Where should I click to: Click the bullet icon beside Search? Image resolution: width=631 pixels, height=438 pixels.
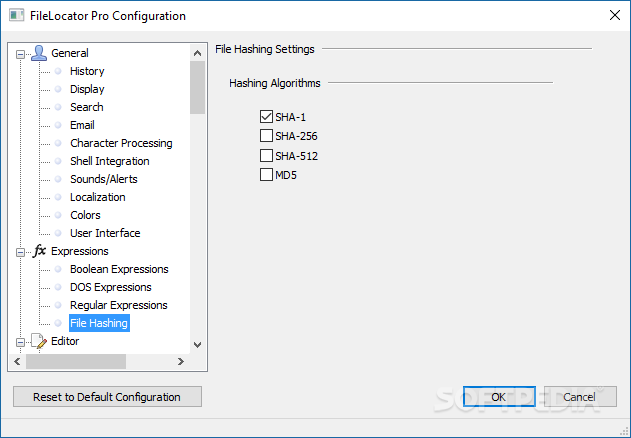point(58,107)
